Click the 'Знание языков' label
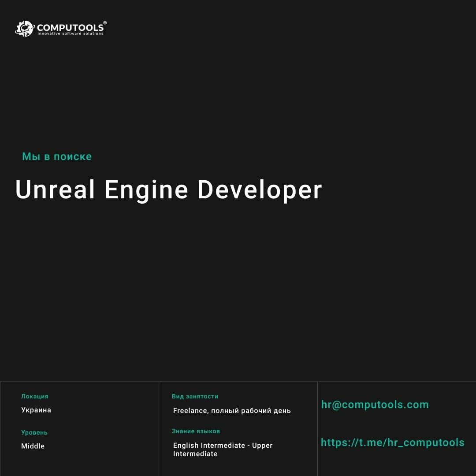The image size is (476, 476). (x=196, y=431)
